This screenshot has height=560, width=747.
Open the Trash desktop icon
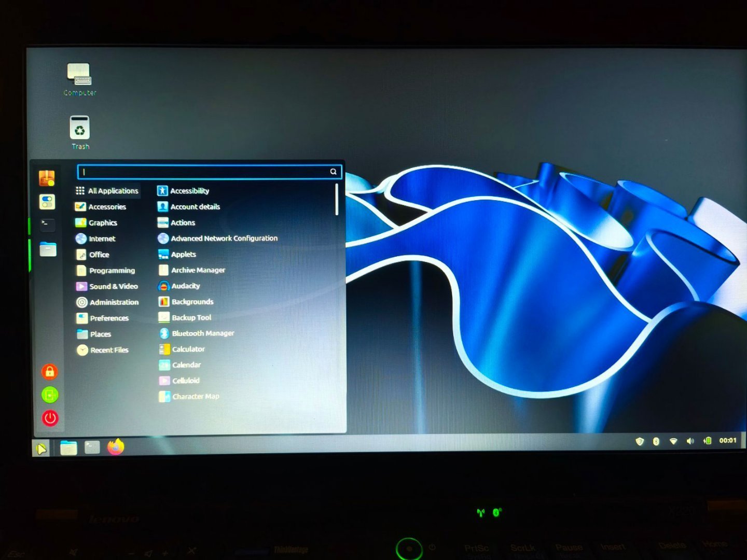(x=80, y=133)
